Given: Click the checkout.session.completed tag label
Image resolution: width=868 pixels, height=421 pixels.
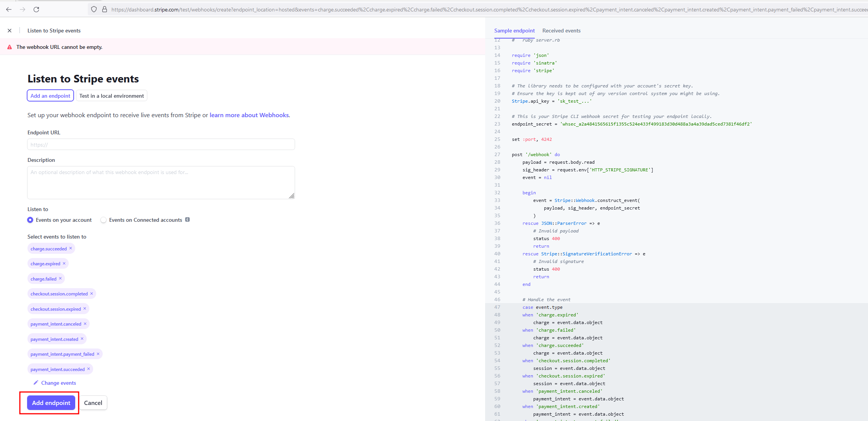Looking at the screenshot, I should click(59, 294).
